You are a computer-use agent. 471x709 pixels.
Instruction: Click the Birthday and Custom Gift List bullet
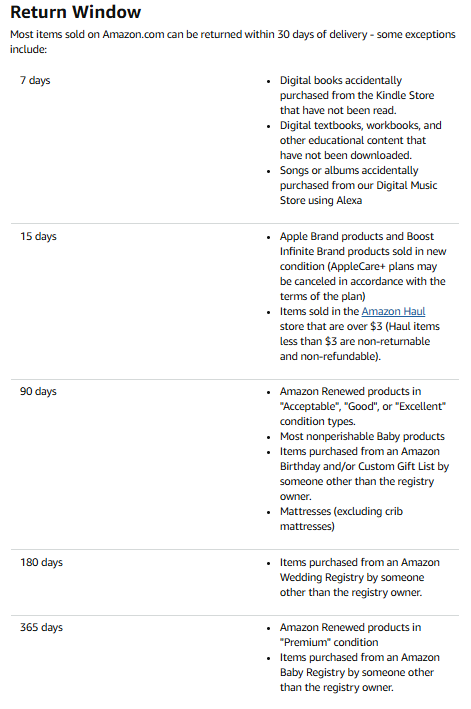(x=364, y=473)
